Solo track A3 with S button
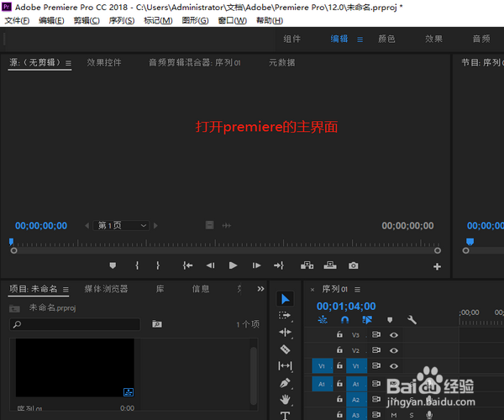 [x=412, y=415]
